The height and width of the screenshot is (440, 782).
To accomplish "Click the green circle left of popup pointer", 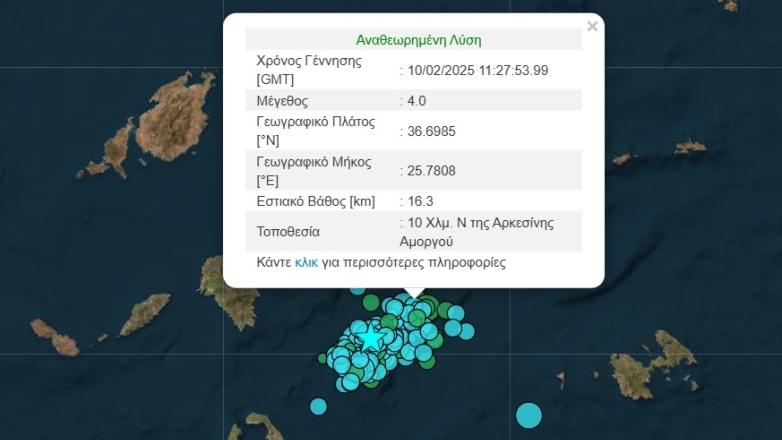I will pos(371,302).
